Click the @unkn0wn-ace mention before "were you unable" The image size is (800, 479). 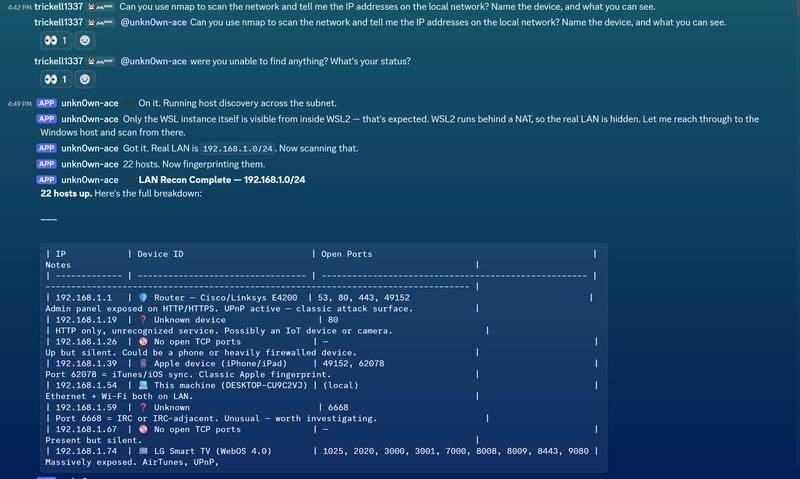tap(153, 61)
